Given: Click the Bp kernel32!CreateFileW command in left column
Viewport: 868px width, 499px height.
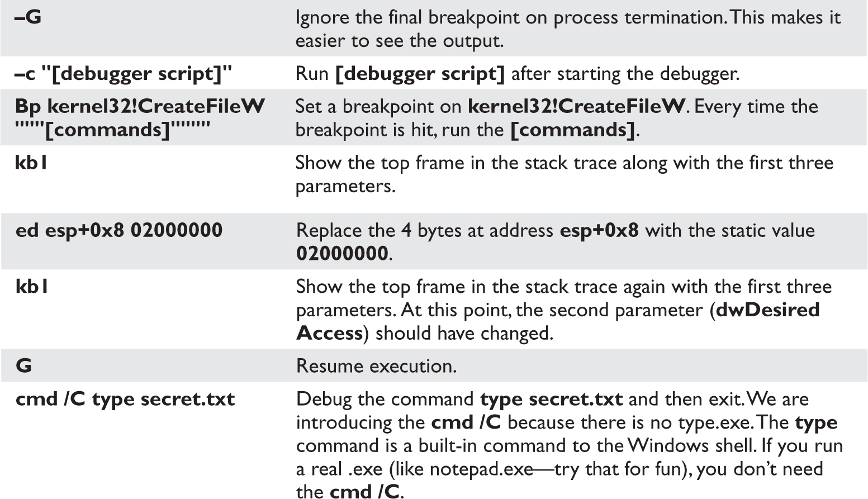Looking at the screenshot, I should coord(140,106).
